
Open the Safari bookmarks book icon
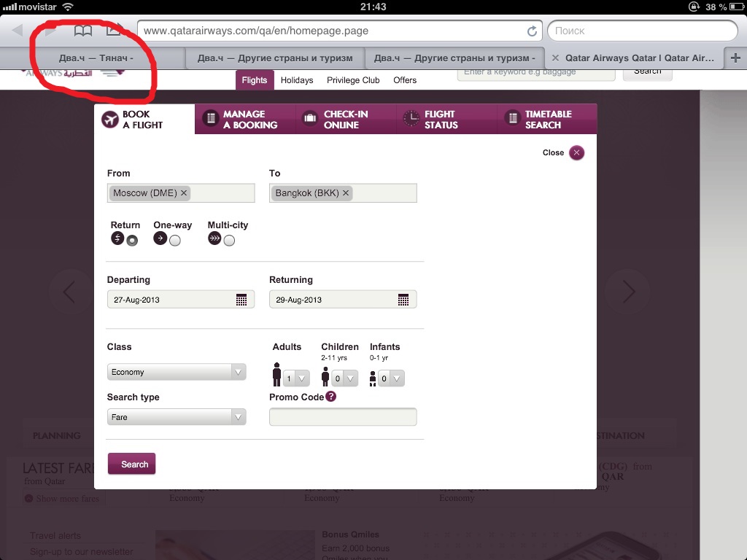tap(83, 31)
